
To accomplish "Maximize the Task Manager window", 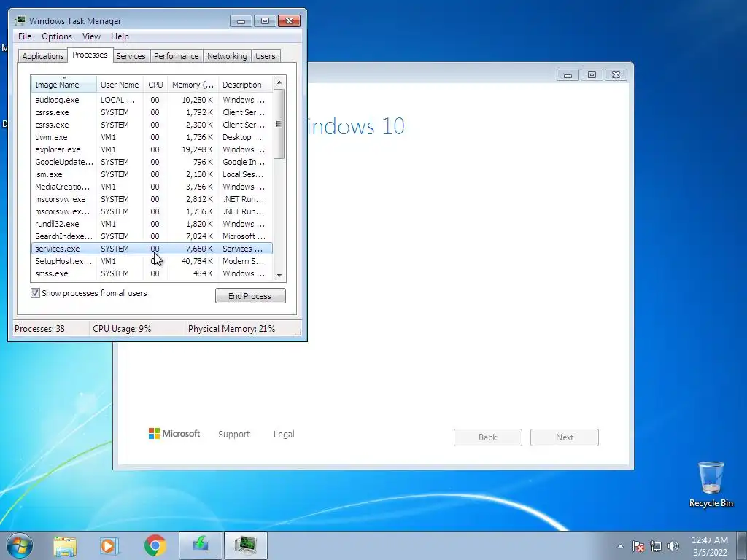I will pos(265,21).
